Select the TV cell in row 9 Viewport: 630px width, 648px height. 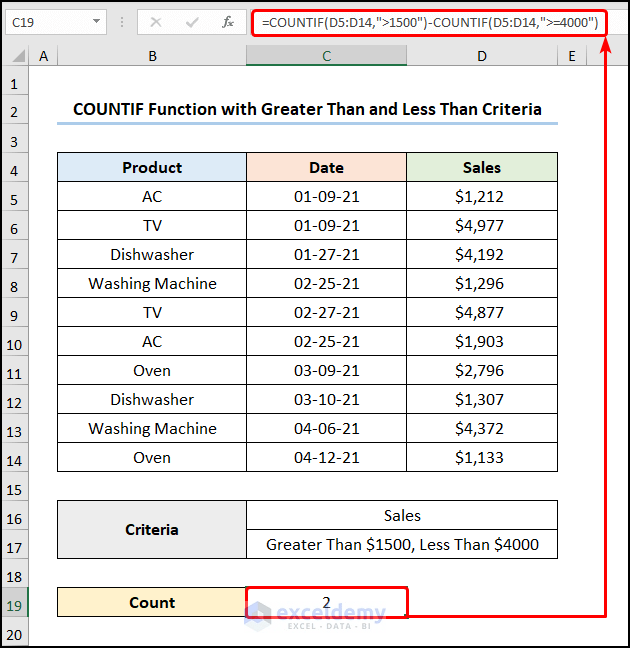pos(152,312)
